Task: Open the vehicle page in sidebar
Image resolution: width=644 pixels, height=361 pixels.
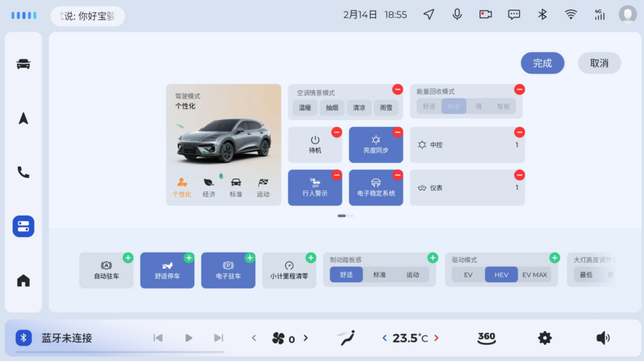Action: click(23, 64)
